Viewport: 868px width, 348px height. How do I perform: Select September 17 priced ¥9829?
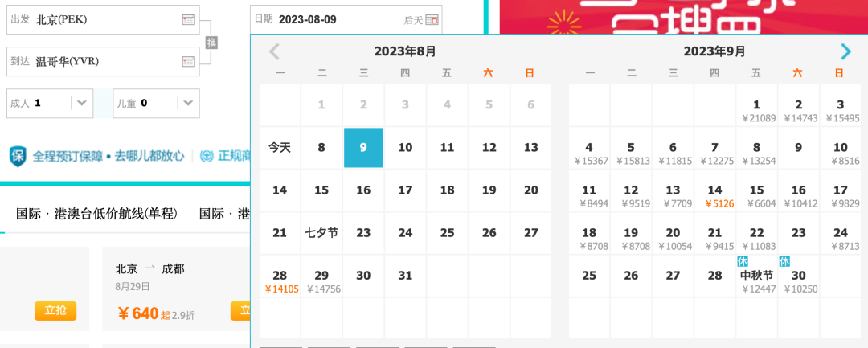(x=841, y=190)
